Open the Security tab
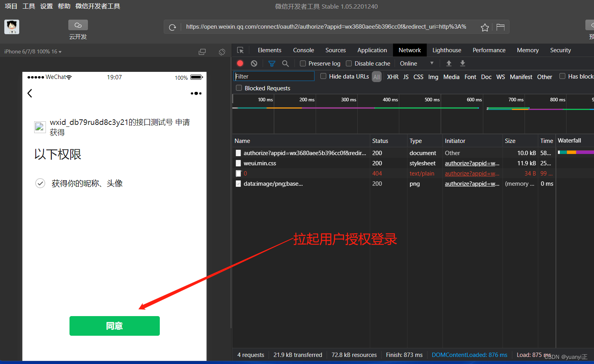Image resolution: width=594 pixels, height=364 pixels. coord(560,50)
